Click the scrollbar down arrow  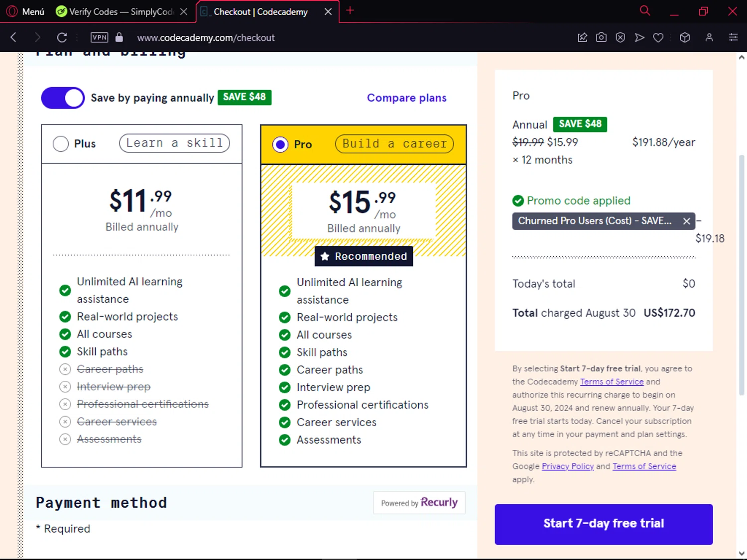(x=742, y=553)
